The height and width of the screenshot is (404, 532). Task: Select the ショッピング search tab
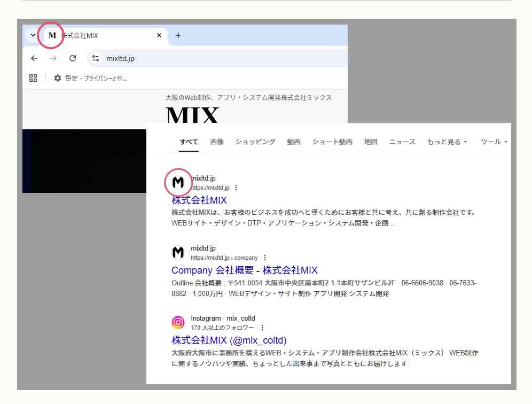click(255, 142)
